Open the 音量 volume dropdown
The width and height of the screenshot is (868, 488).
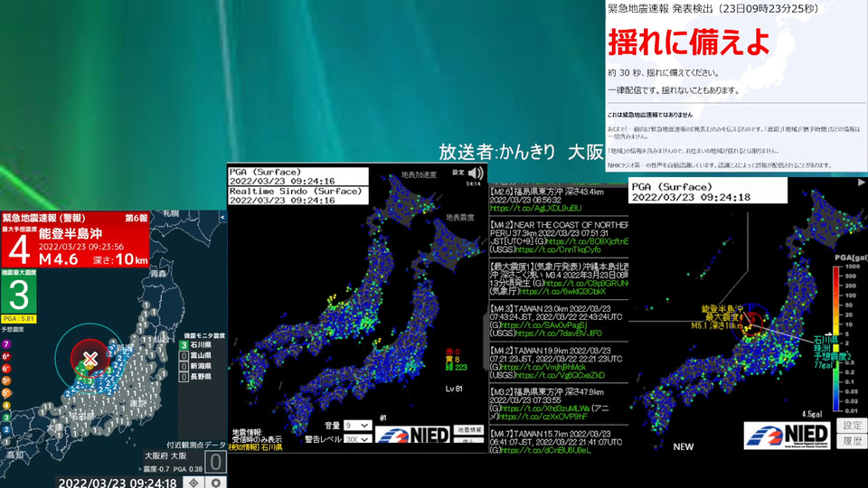(x=357, y=426)
